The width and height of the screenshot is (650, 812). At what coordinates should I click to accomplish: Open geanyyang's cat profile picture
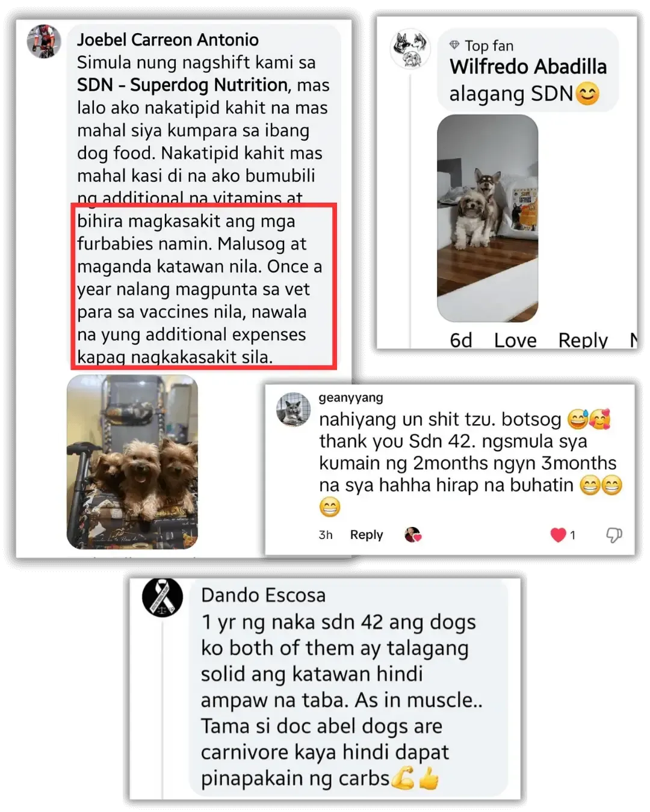(x=293, y=409)
